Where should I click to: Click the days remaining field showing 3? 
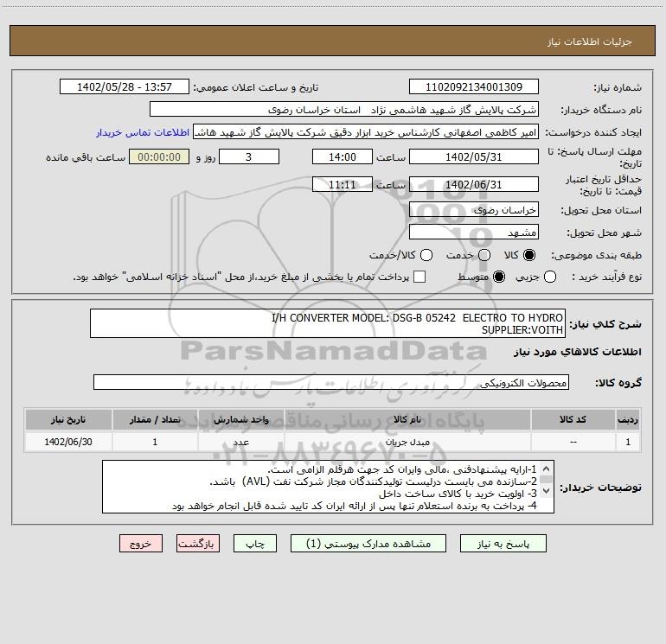(249, 156)
